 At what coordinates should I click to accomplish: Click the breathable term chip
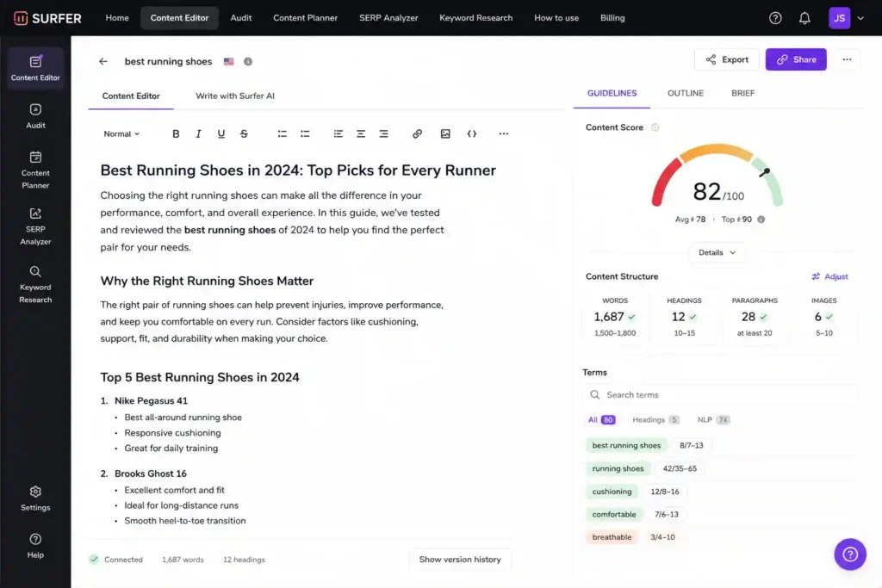tap(612, 537)
